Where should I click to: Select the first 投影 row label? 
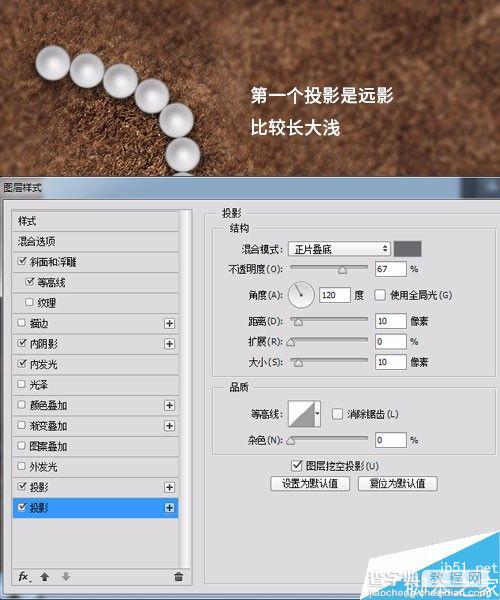tap(39, 488)
